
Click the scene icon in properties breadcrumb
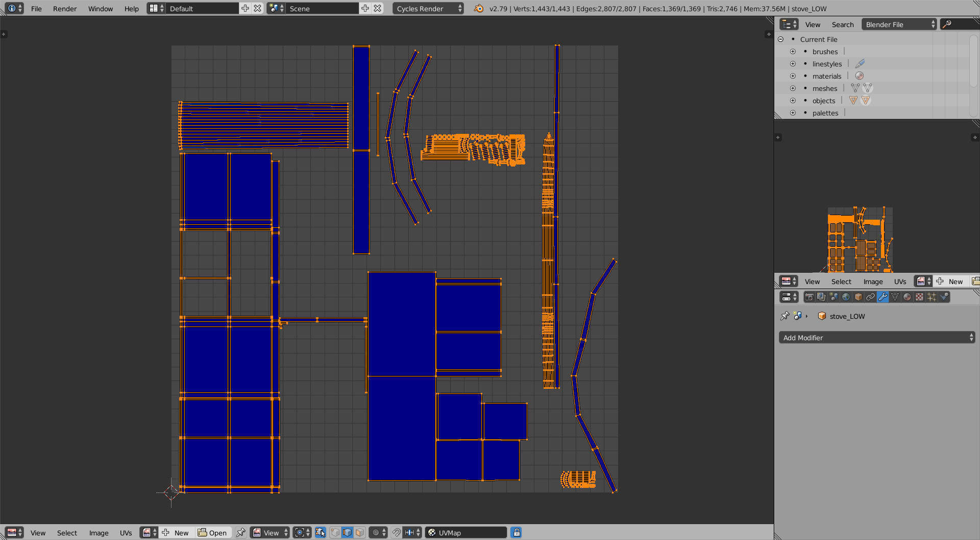(x=797, y=316)
